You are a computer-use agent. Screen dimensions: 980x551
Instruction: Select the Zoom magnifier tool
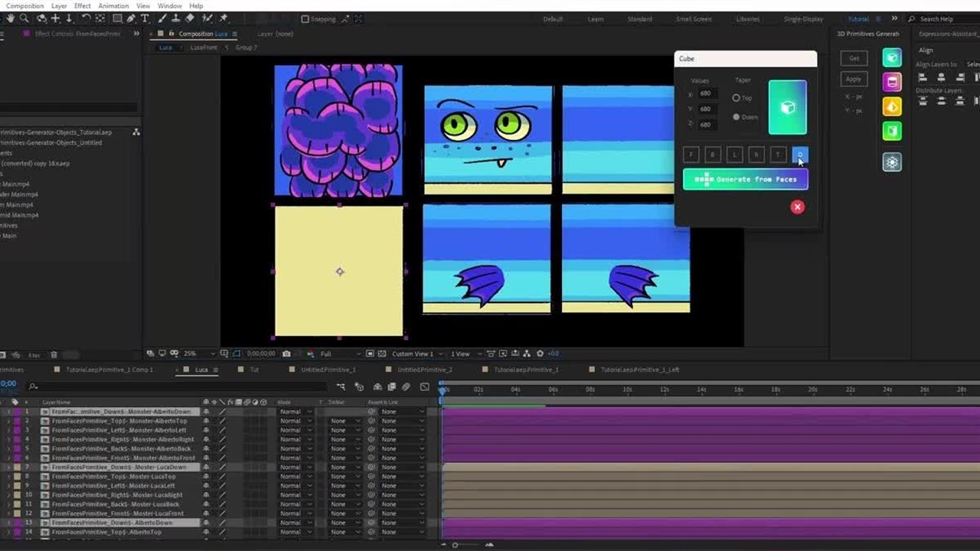click(x=24, y=18)
